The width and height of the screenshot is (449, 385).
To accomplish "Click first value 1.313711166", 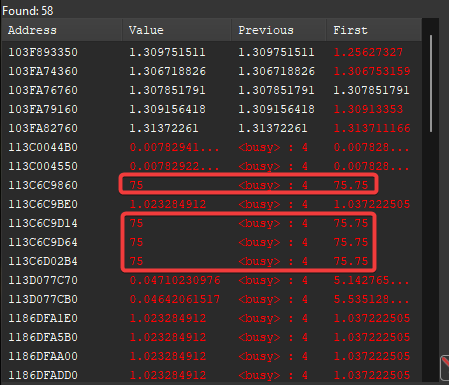I will (x=372, y=128).
